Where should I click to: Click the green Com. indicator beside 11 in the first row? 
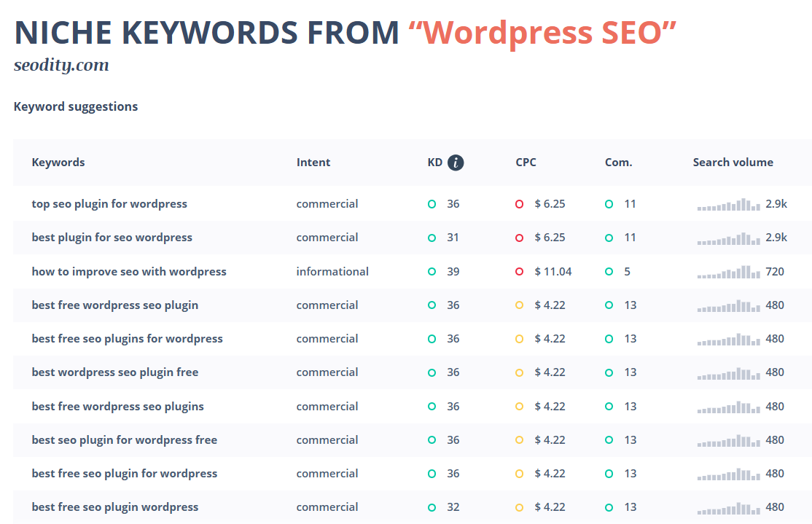coord(609,203)
